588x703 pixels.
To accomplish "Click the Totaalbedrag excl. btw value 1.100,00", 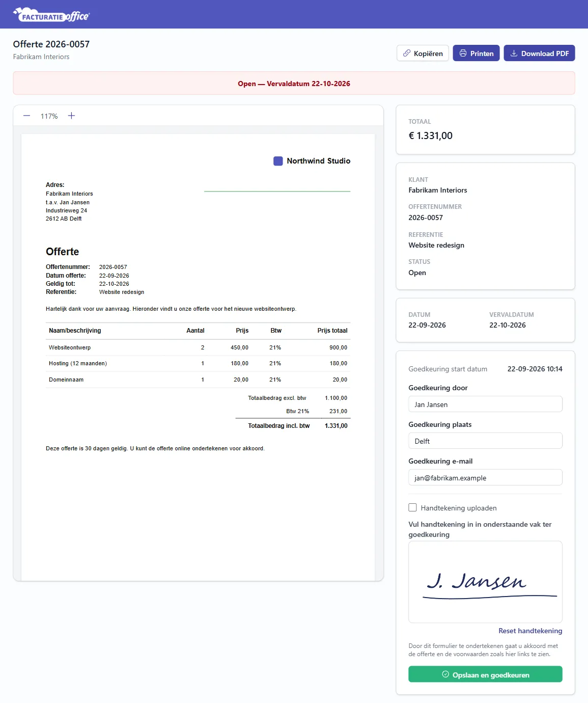I will point(336,398).
